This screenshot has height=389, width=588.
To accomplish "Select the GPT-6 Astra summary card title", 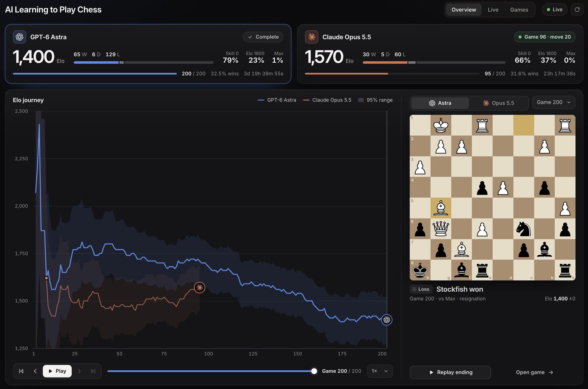I will [48, 37].
